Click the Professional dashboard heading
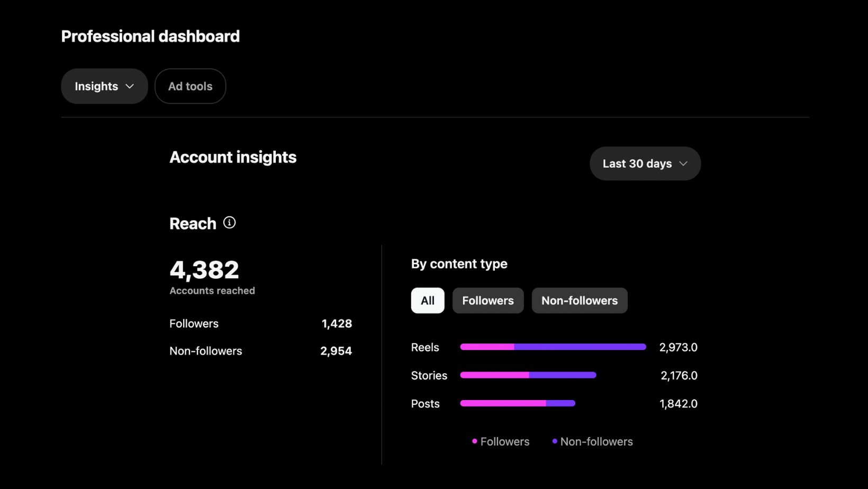868x489 pixels. pos(150,36)
